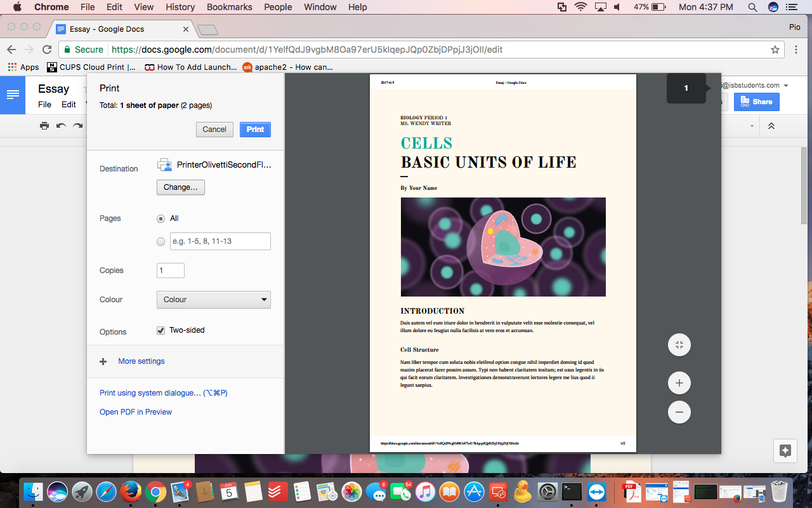Untick the Two-sided checkbox
Viewport: 812px width, 508px height.
point(161,330)
